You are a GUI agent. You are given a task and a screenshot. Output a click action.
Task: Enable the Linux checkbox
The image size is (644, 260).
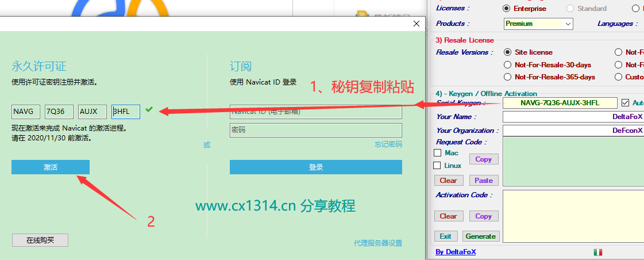(x=438, y=166)
